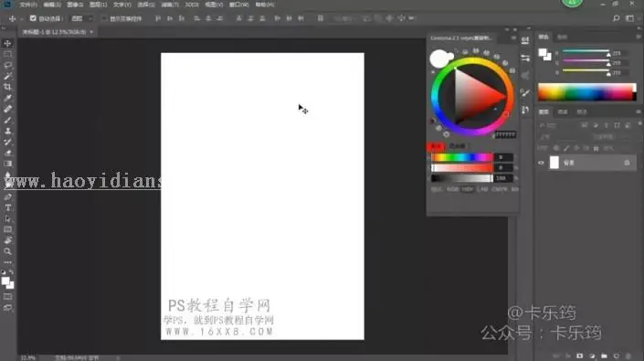
Task: Switch to the Swatches tab
Action: [x=562, y=37]
